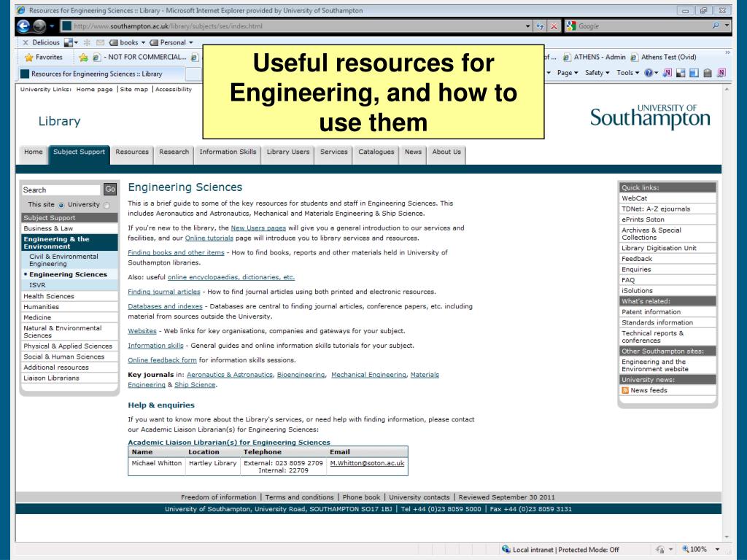Click the Refresh page icon
The image size is (747, 560).
coord(540,26)
